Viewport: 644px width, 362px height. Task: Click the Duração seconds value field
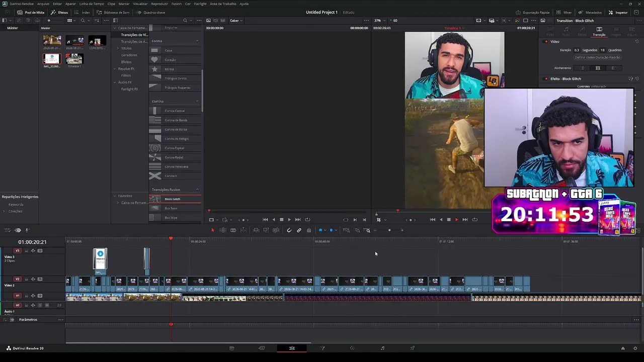[577, 50]
